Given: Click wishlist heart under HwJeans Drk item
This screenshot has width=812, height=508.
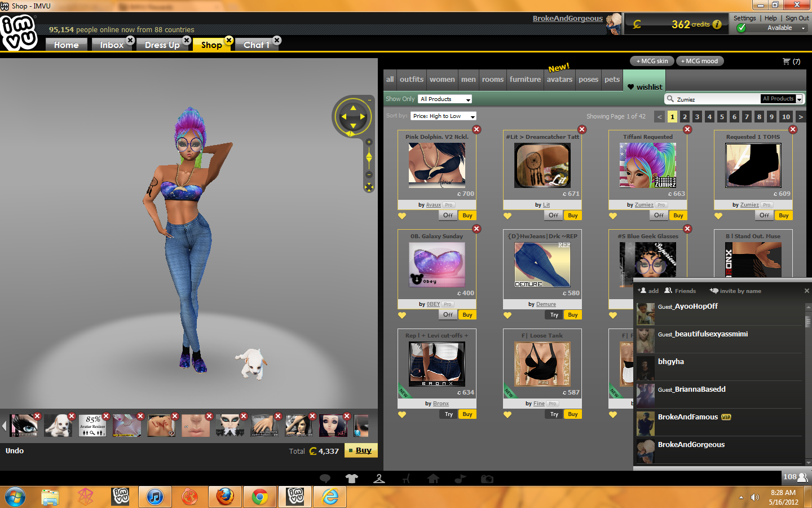Looking at the screenshot, I should pyautogui.click(x=507, y=315).
